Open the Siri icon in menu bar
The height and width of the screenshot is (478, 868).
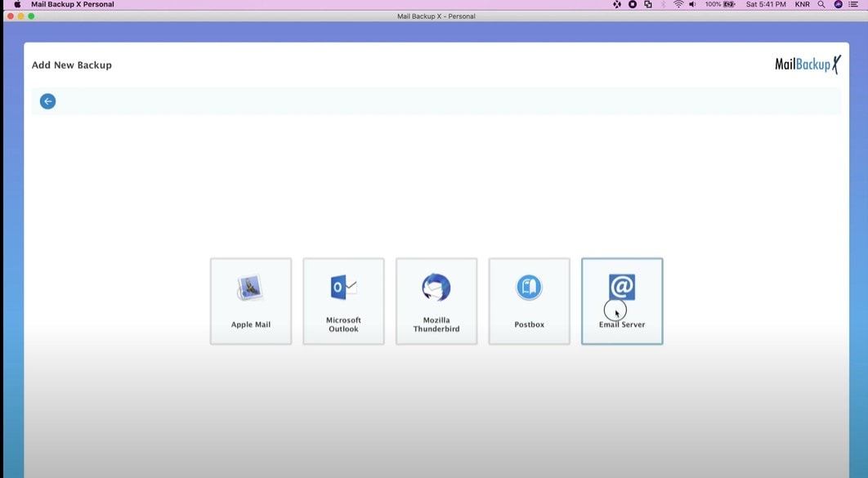[838, 4]
